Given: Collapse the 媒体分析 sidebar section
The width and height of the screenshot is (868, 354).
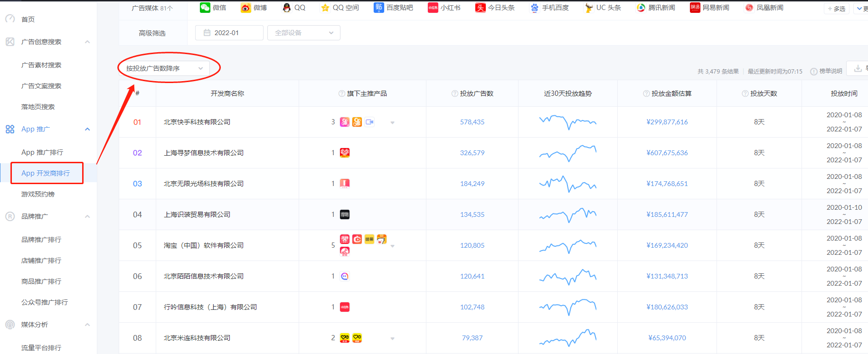Looking at the screenshot, I should click(87, 325).
